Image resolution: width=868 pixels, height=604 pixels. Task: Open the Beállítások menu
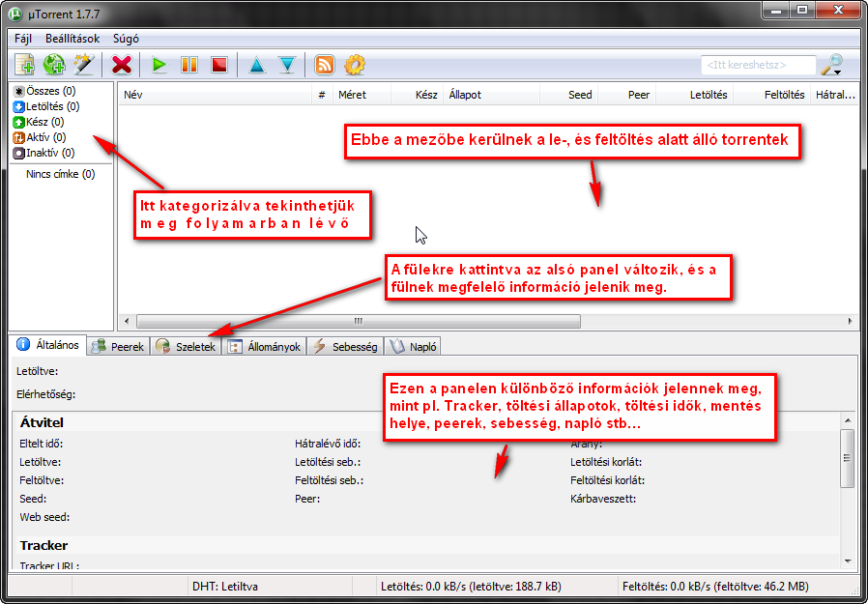pyautogui.click(x=72, y=39)
